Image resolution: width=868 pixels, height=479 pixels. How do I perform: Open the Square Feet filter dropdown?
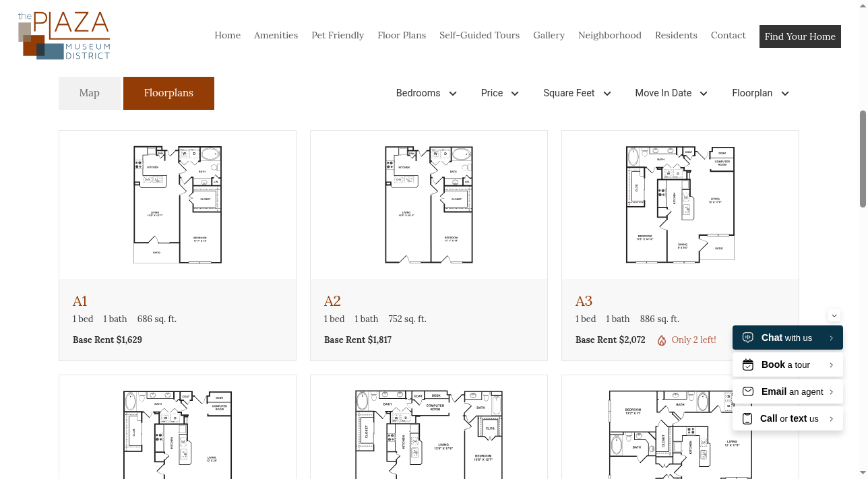point(578,93)
